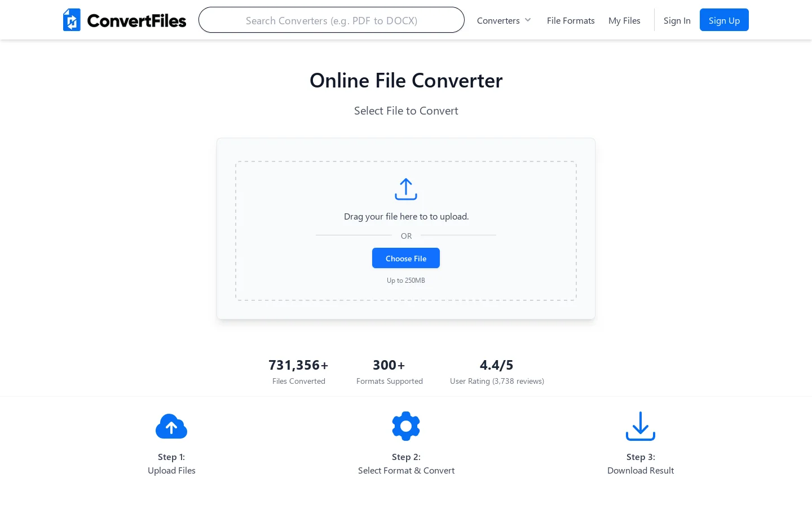Click the cloud upload icon for Step 1

171,426
